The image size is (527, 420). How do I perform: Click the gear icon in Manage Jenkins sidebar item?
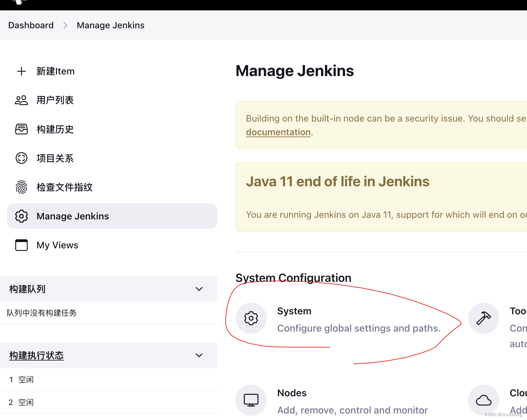21,216
